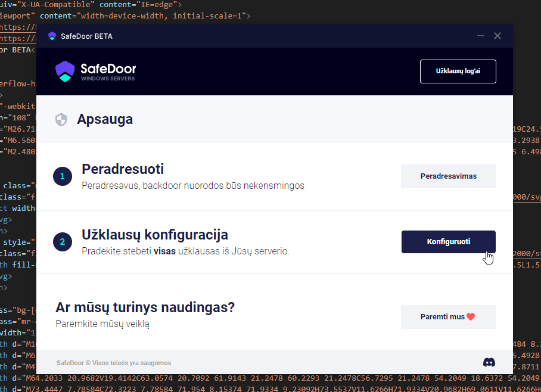
Task: Click the shield icon beside Apsauga
Action: tap(61, 120)
